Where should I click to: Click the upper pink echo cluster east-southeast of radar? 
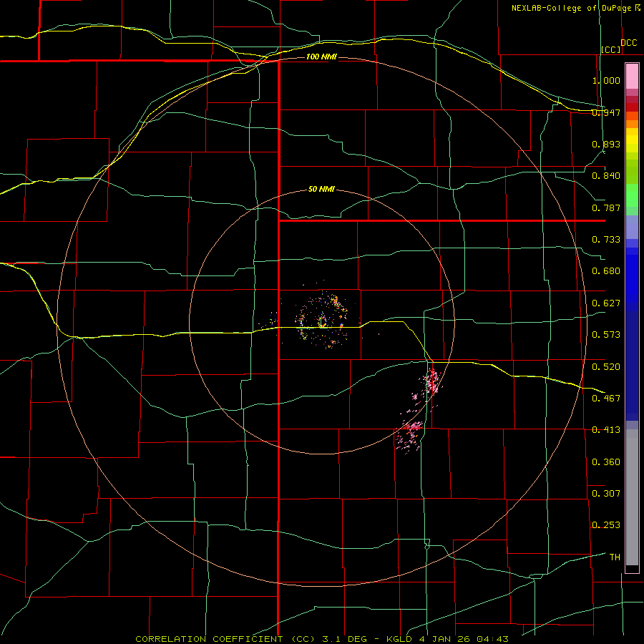click(431, 382)
